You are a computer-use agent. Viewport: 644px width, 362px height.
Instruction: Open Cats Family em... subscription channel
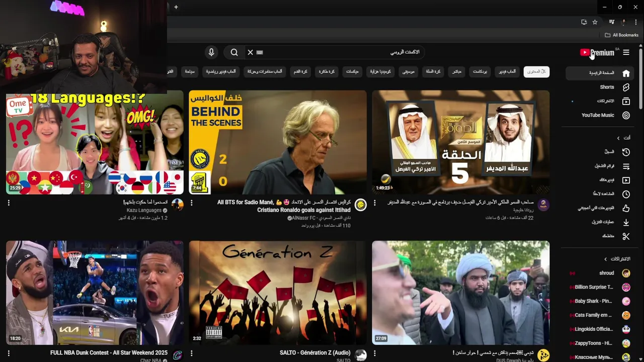(x=600, y=315)
